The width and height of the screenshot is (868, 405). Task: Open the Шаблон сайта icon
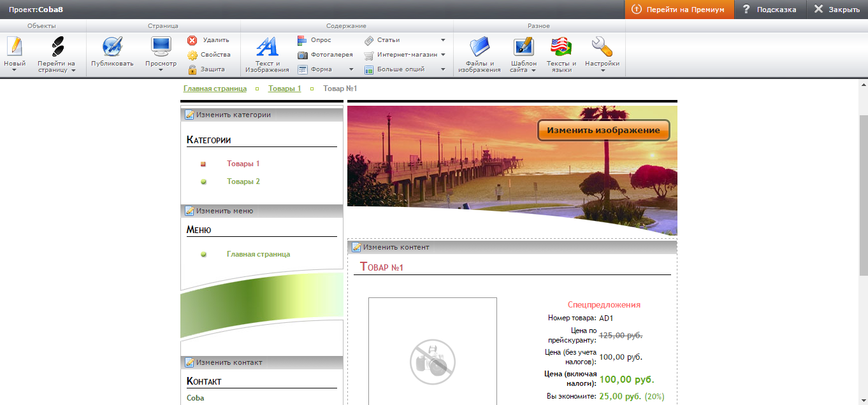click(523, 46)
